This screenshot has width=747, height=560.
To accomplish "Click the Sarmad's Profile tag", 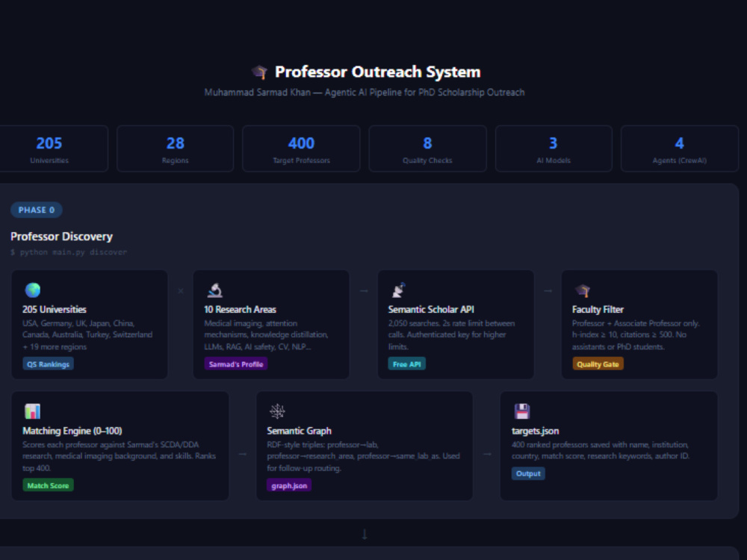I will (x=236, y=364).
